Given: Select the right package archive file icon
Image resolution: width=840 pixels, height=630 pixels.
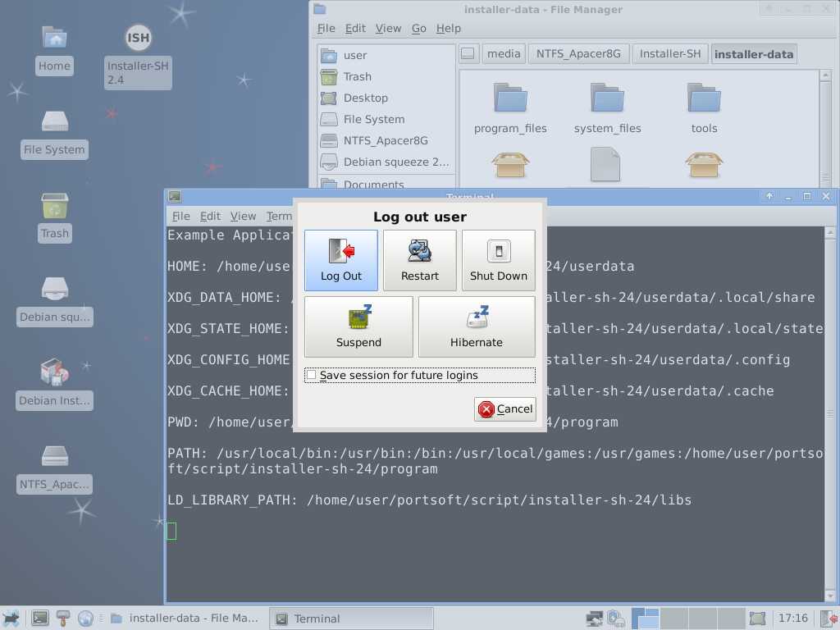Looking at the screenshot, I should click(704, 165).
